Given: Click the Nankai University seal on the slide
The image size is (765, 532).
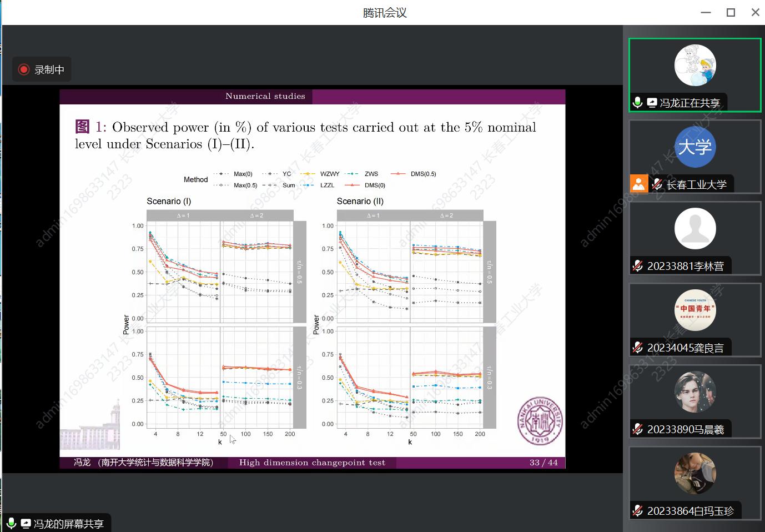Looking at the screenshot, I should [x=540, y=420].
